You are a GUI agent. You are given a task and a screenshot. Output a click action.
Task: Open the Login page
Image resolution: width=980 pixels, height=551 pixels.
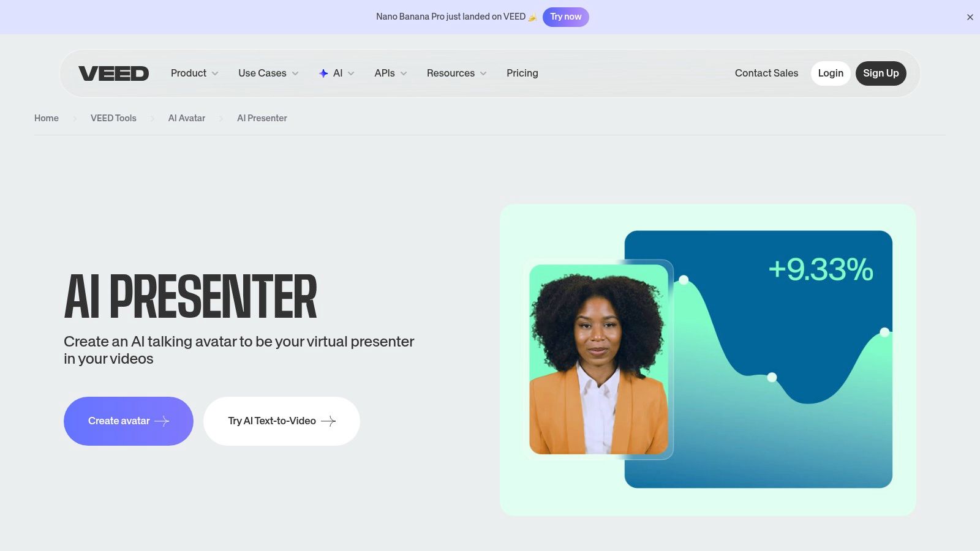click(831, 73)
